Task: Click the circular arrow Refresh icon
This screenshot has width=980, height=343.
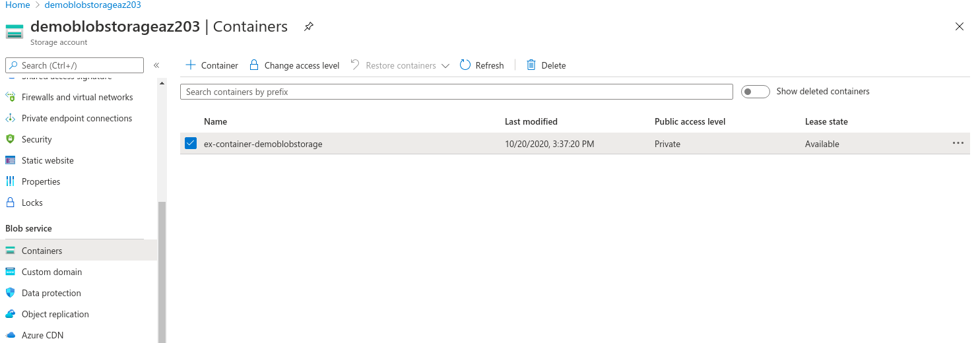Action: [x=465, y=65]
